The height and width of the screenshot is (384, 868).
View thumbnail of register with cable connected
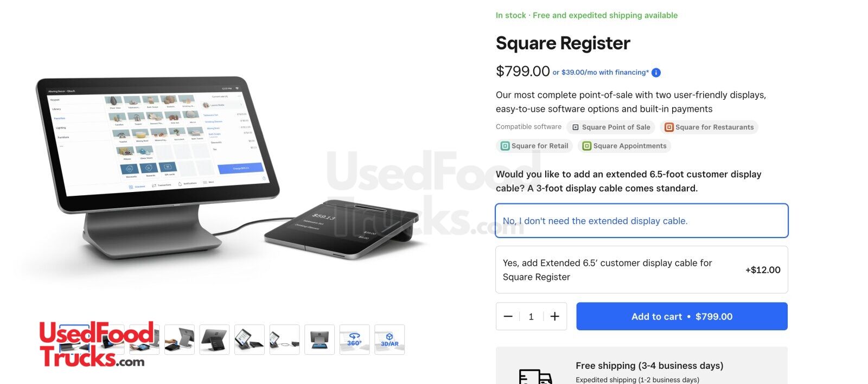point(284,340)
